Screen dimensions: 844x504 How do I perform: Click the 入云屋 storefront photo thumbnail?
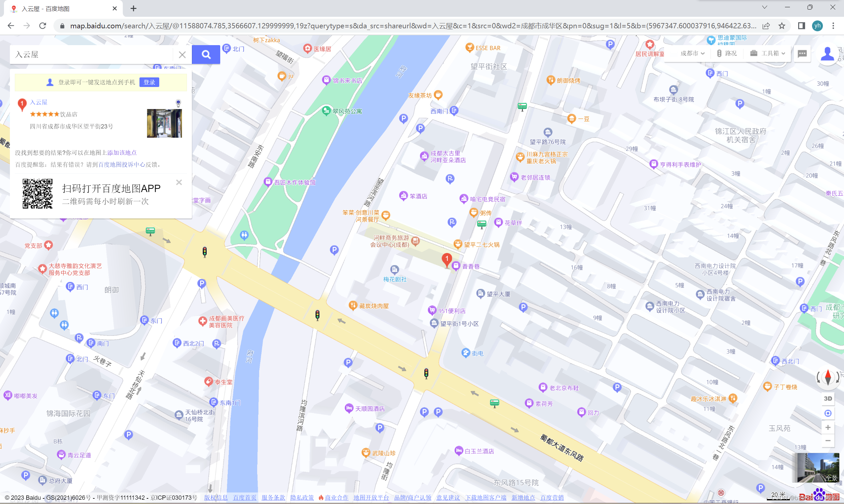coord(164,123)
